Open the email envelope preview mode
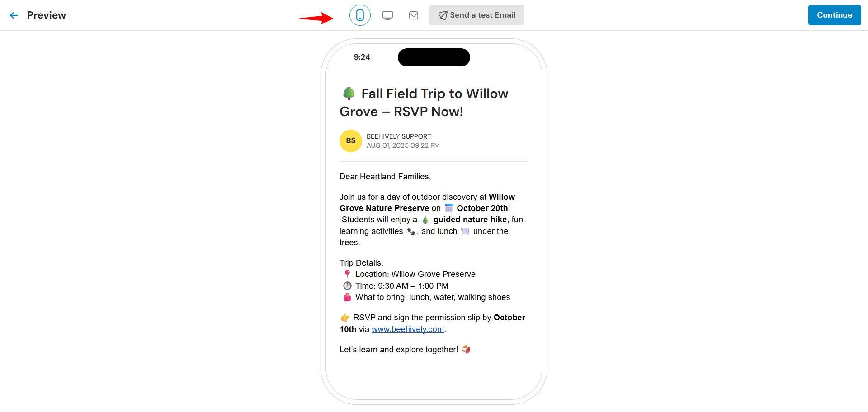Viewport: 868px width, 412px height. pos(414,15)
